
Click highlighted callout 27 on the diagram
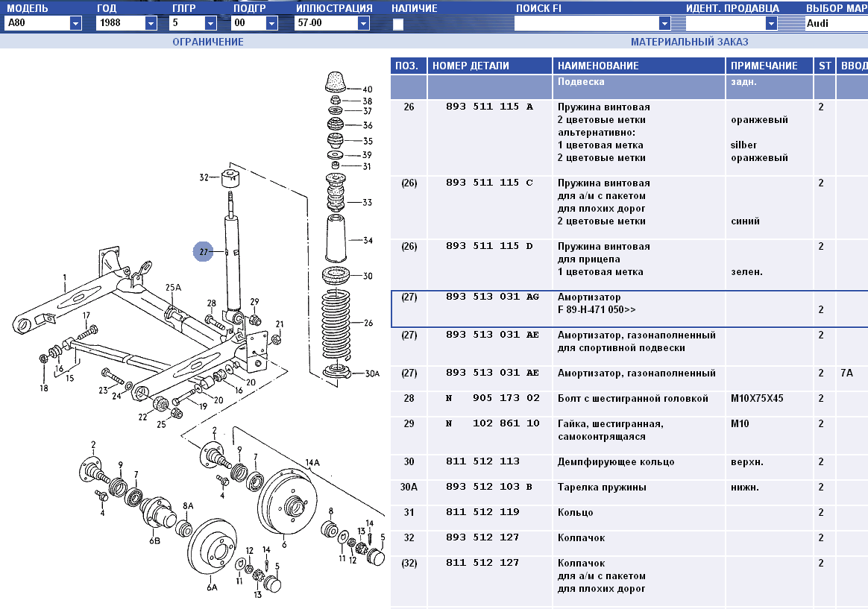[203, 252]
